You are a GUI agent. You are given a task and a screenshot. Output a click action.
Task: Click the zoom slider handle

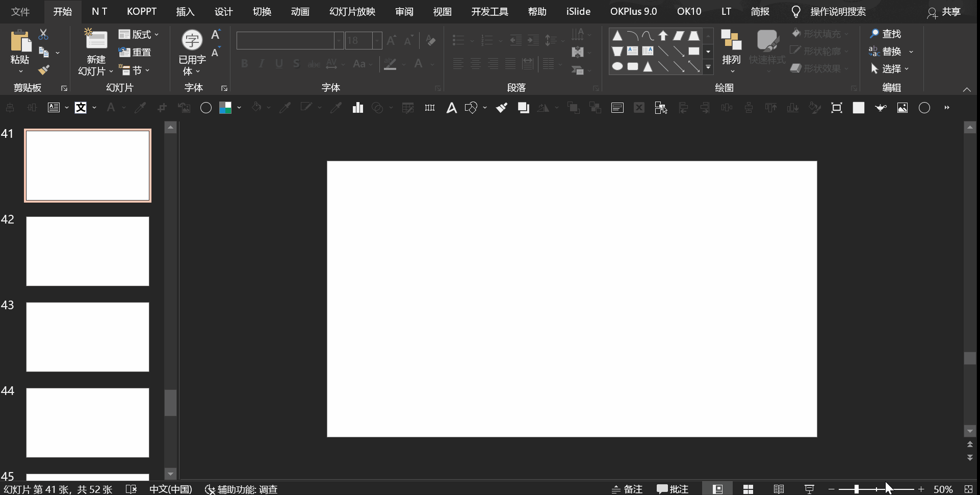(x=857, y=489)
